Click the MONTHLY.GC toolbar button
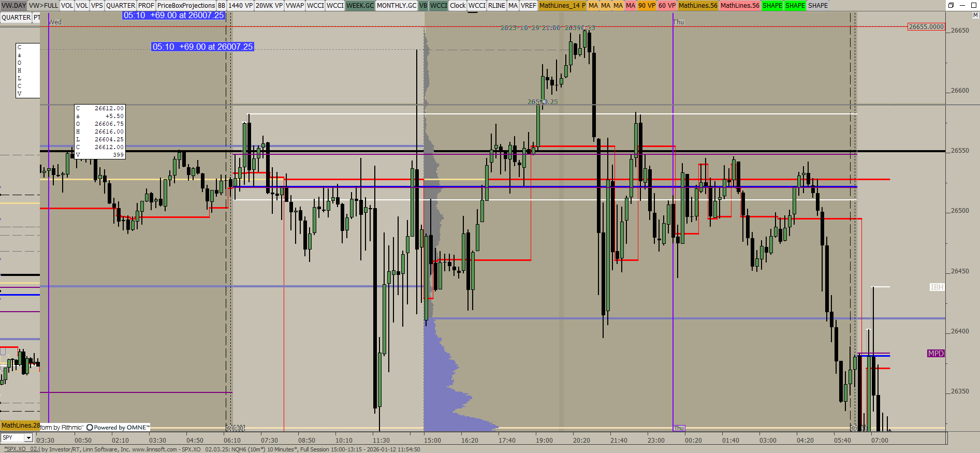 pos(396,6)
